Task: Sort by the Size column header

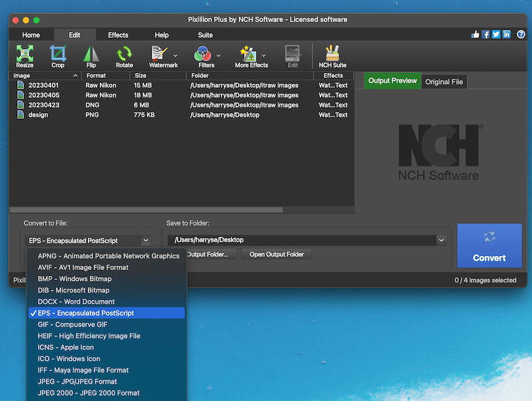Action: coord(158,76)
